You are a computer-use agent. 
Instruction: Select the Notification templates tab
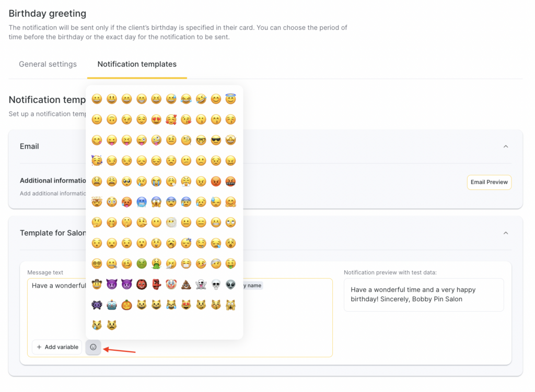137,64
